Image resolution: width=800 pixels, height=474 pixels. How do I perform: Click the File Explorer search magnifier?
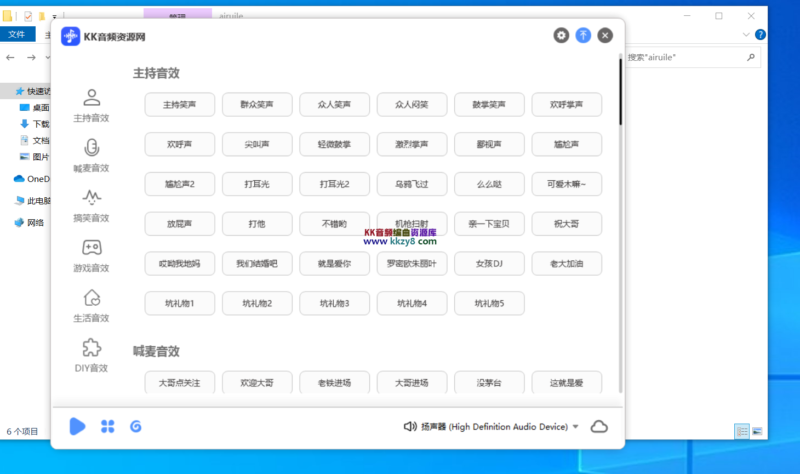pos(751,57)
